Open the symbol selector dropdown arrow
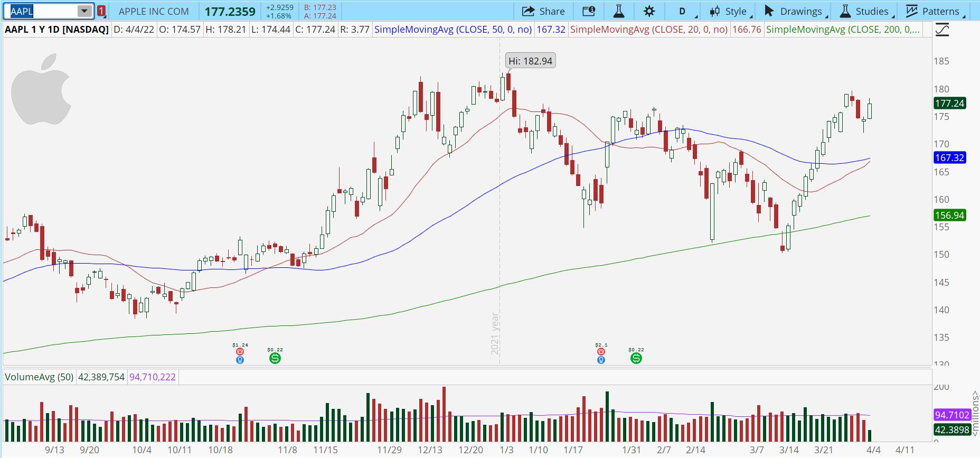 tap(84, 11)
